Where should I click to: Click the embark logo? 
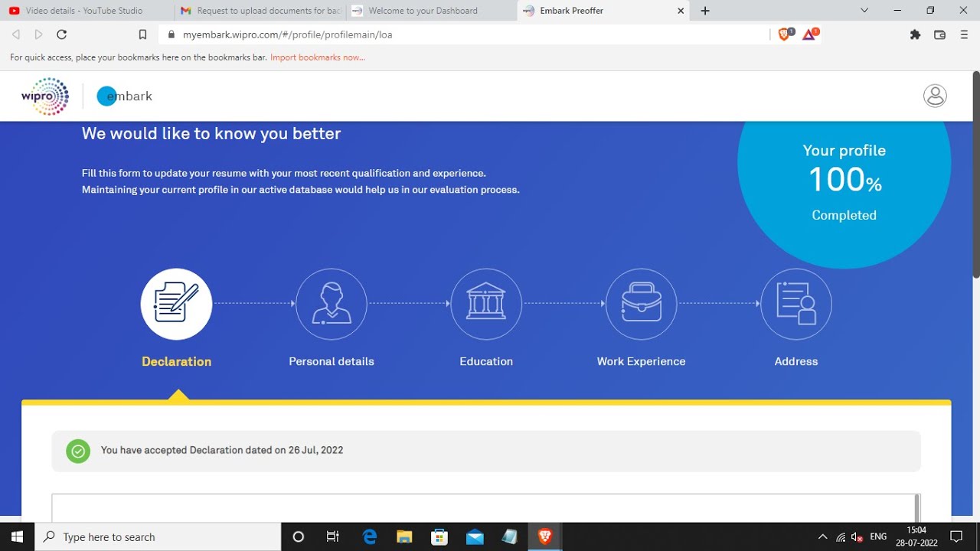point(125,96)
